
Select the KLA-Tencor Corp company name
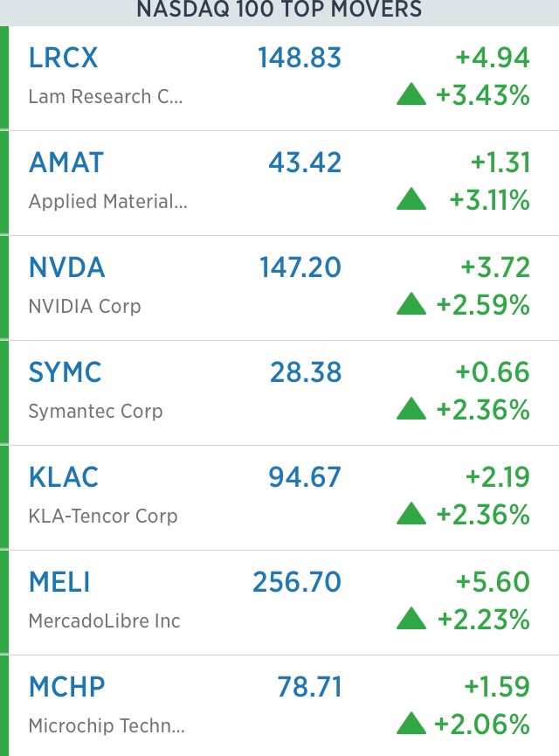pyautogui.click(x=103, y=516)
